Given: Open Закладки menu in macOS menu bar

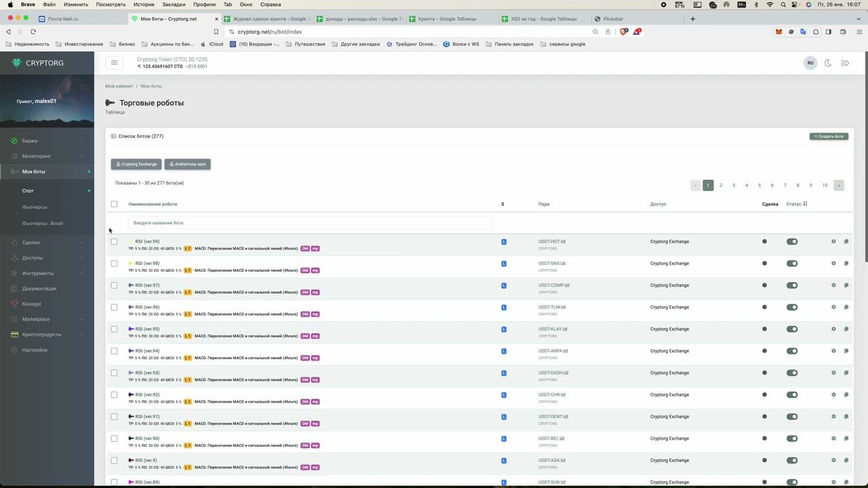Looking at the screenshot, I should pos(174,4).
